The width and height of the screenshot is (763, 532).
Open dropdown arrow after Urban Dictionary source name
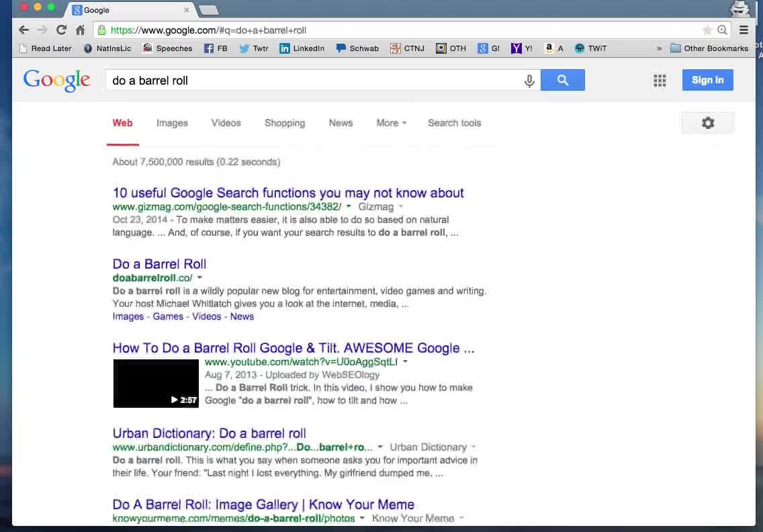click(x=474, y=446)
